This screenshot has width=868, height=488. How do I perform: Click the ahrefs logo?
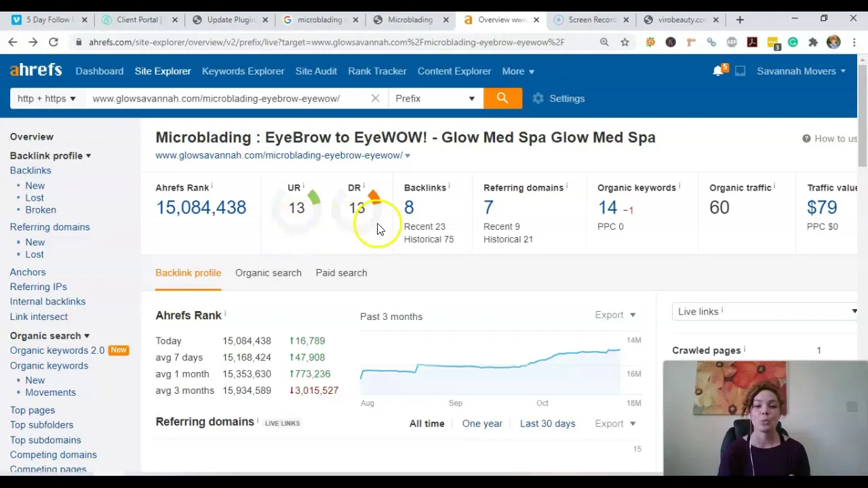tap(36, 70)
